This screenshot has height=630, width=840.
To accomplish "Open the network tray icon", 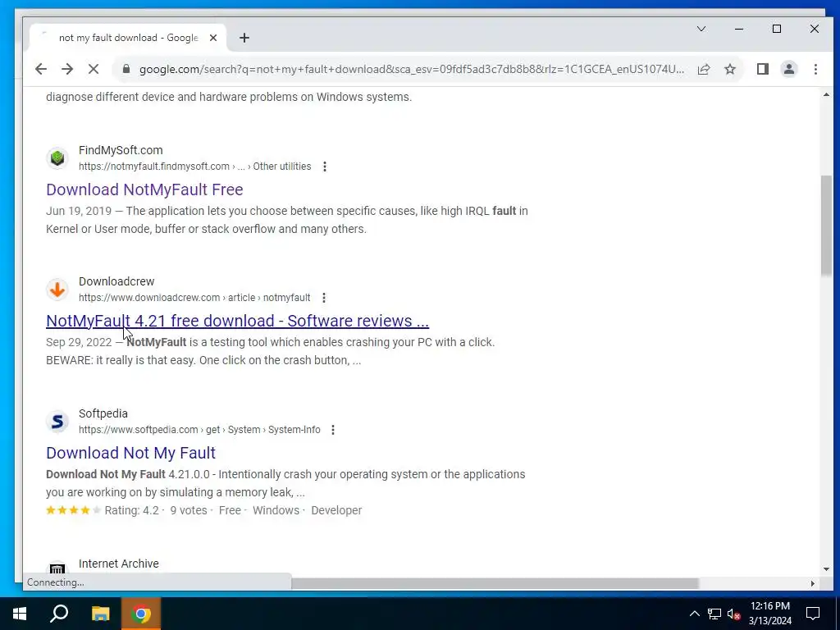I will pos(714,614).
